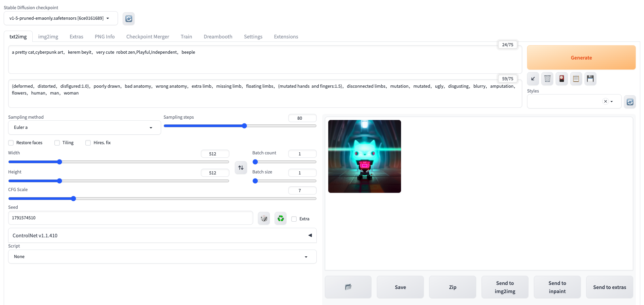Open the PNG Info tab
Screen dimensions: 644x305
click(x=105, y=37)
